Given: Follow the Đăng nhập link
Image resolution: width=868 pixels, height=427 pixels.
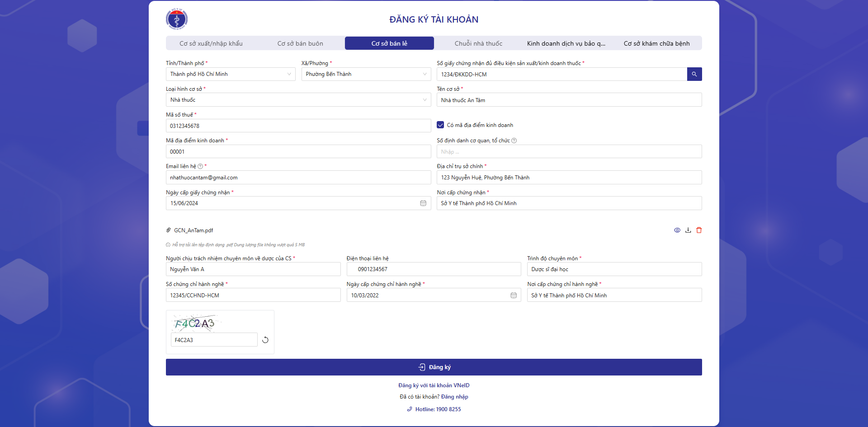Looking at the screenshot, I should pyautogui.click(x=455, y=397).
